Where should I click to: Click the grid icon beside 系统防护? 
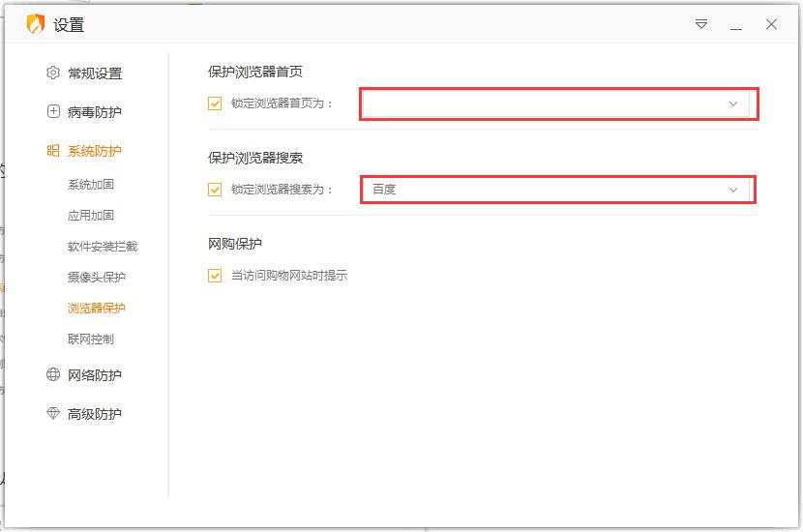(53, 151)
